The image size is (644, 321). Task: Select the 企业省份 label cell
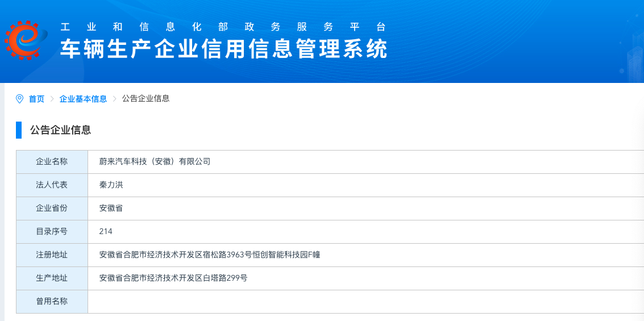[x=52, y=209]
